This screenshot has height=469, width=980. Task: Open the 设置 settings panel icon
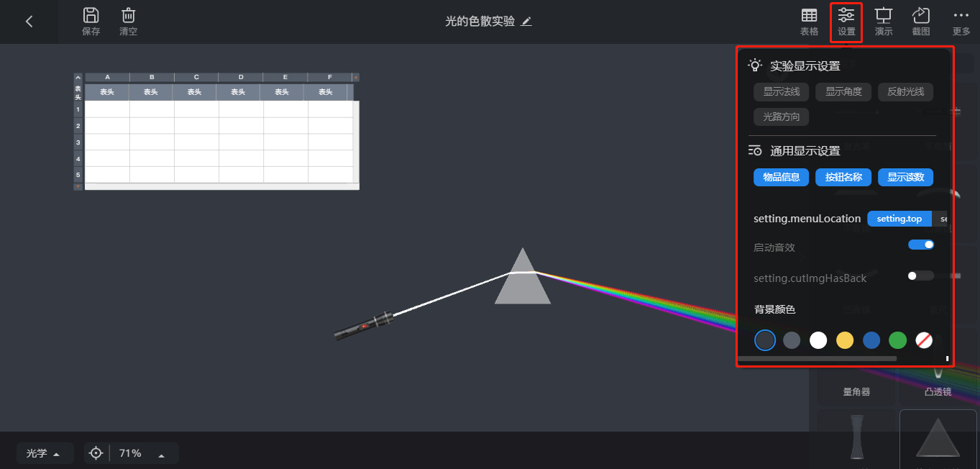coord(846,15)
